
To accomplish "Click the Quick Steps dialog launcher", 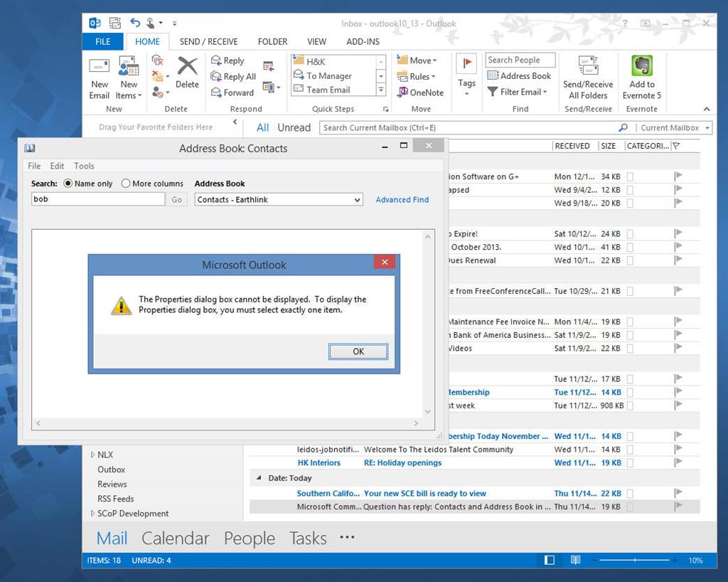I will click(385, 109).
